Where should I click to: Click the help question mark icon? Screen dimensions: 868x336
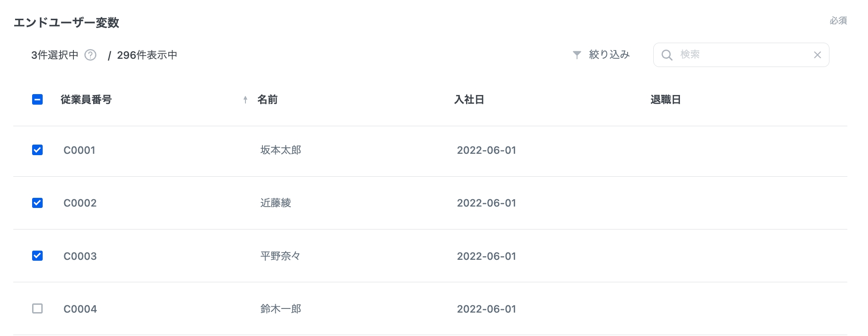point(91,55)
